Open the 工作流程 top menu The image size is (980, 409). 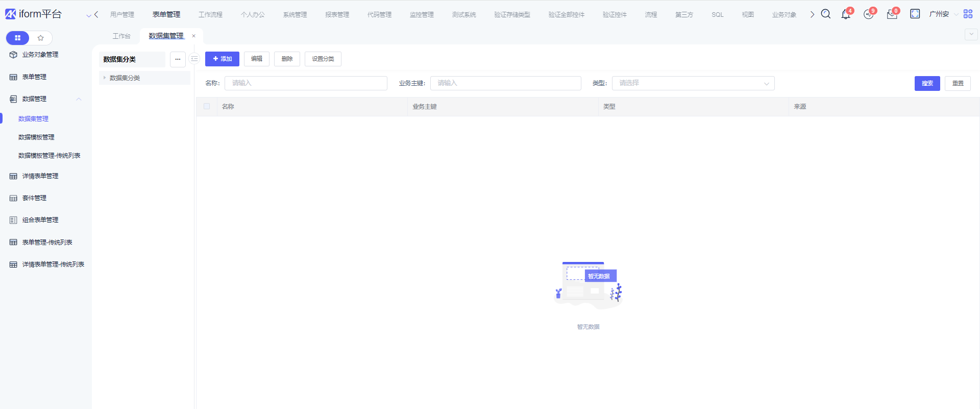coord(210,15)
